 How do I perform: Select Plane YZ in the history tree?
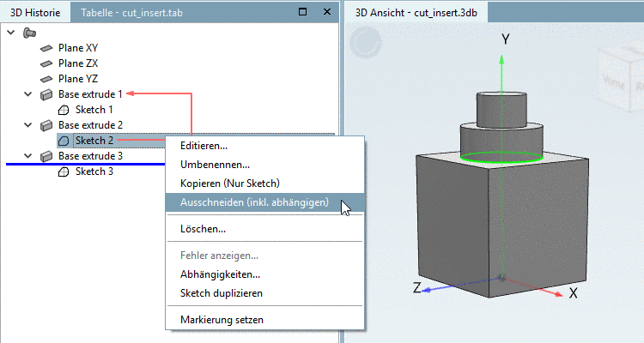click(x=78, y=79)
